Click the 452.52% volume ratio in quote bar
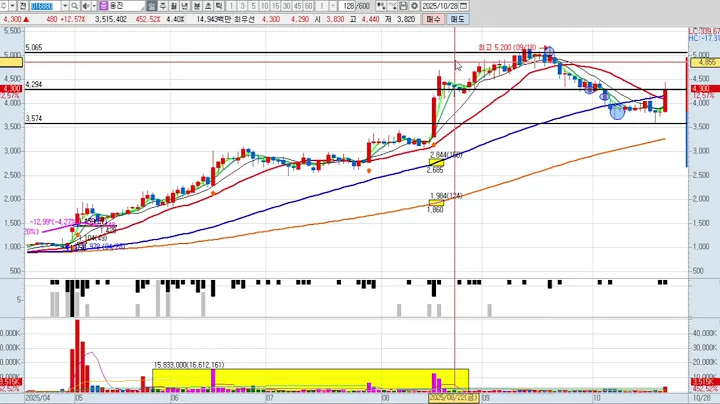This screenshot has width=720, height=404. [x=148, y=19]
